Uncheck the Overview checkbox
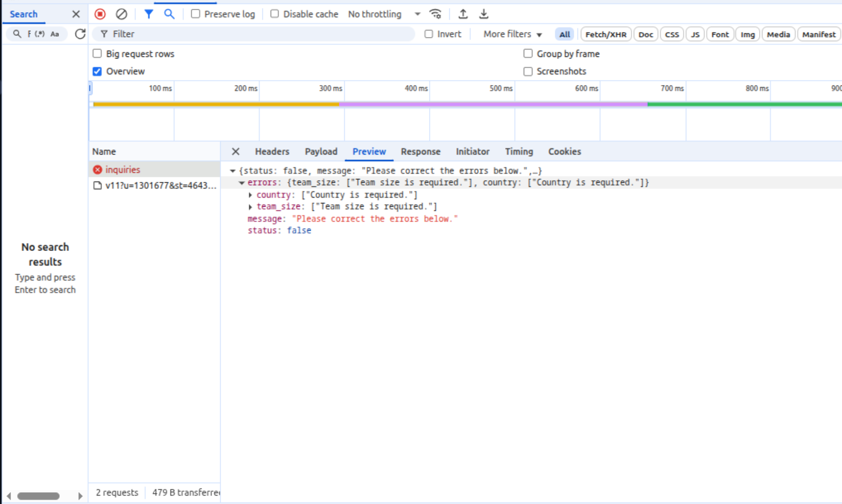Viewport: 842px width, 504px height. click(x=97, y=71)
